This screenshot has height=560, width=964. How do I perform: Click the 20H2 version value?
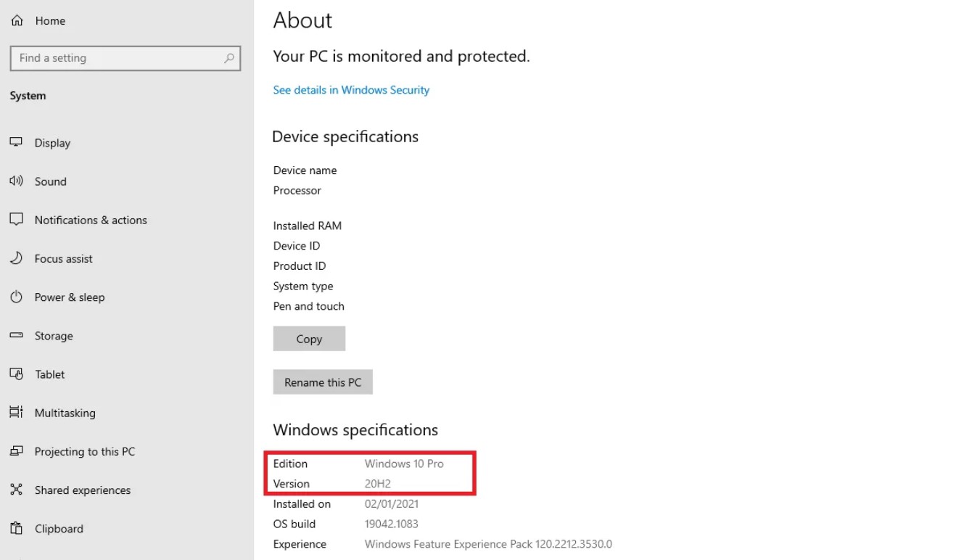coord(378,484)
